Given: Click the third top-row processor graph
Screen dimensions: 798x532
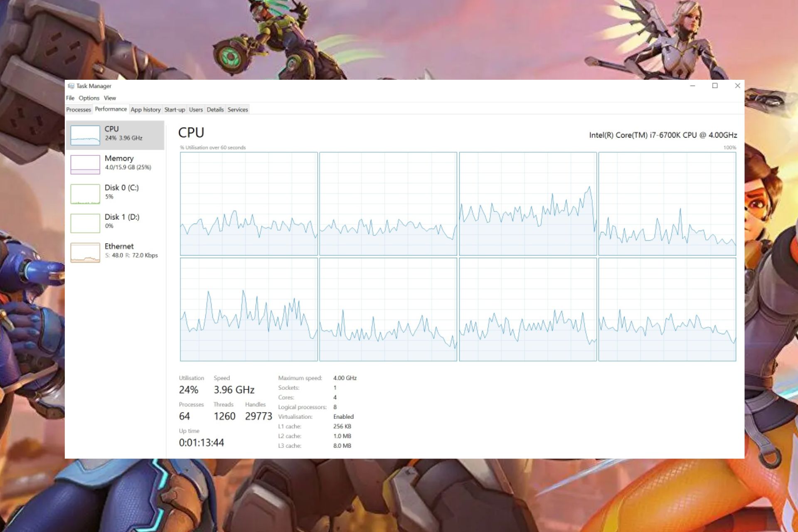Looking at the screenshot, I should coord(528,204).
